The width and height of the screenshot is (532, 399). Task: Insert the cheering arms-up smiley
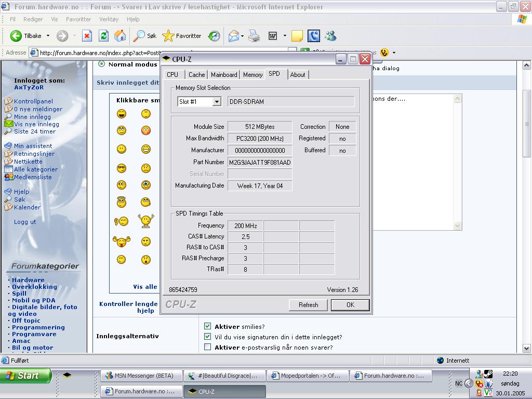point(146,221)
